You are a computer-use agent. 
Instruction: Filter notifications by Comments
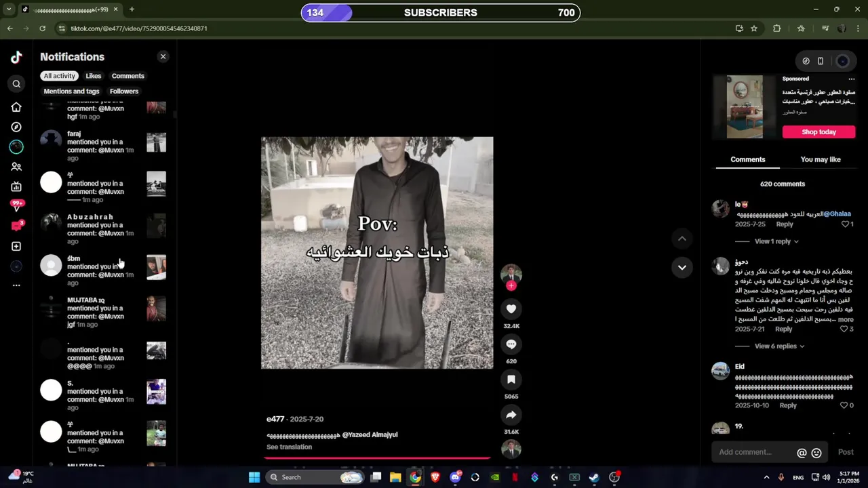click(128, 76)
